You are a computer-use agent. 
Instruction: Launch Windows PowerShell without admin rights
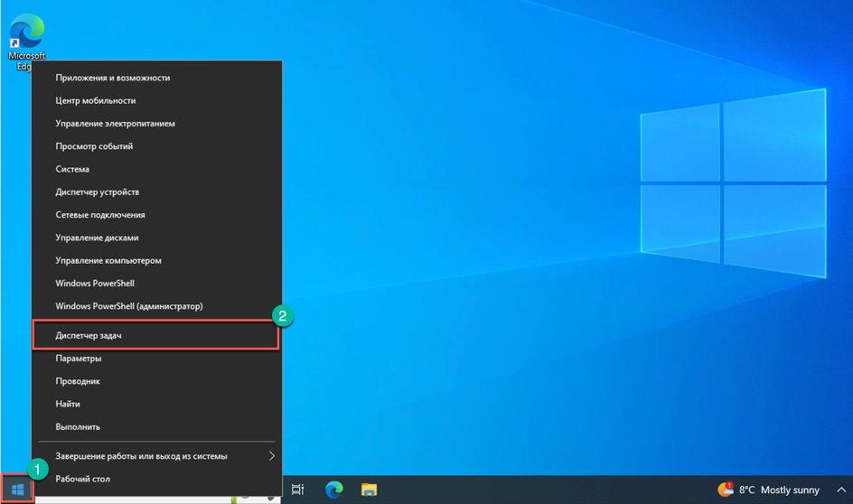click(156, 284)
